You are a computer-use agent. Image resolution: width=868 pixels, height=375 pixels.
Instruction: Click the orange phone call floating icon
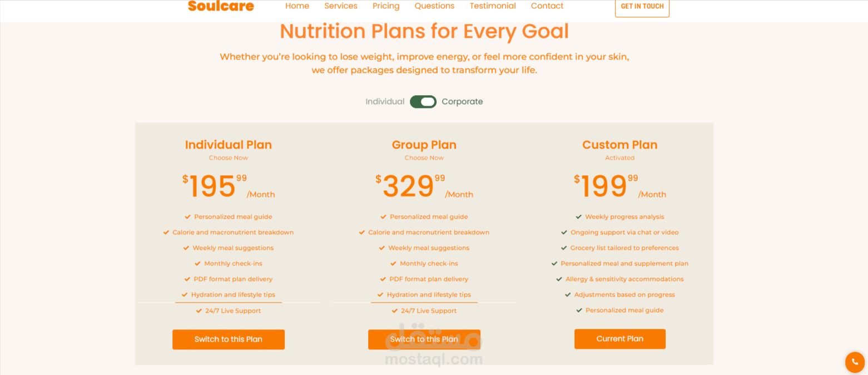[x=855, y=362]
